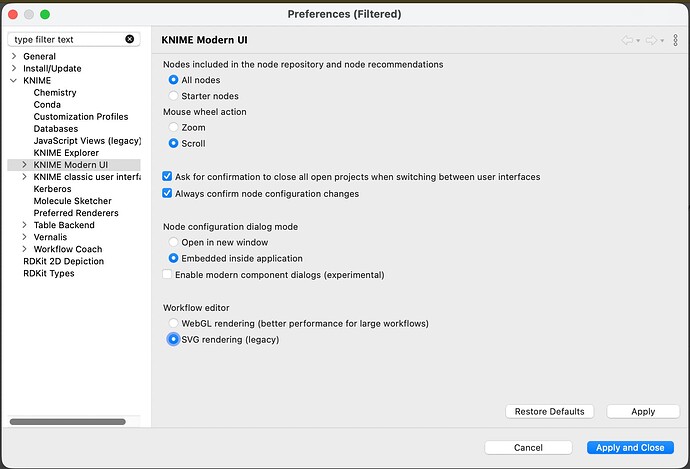
Task: Open the three-dot view menu icon
Action: point(676,40)
